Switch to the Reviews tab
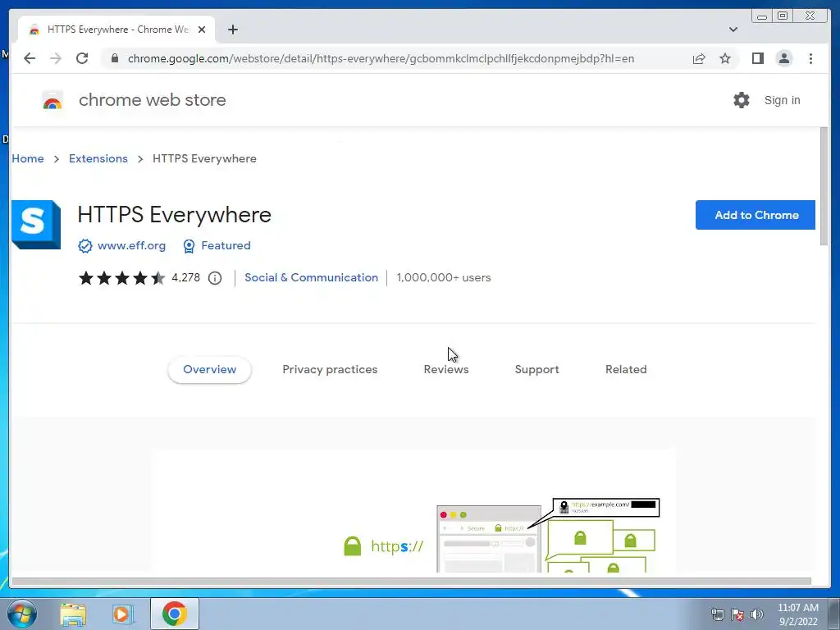Image resolution: width=840 pixels, height=630 pixels. pos(446,370)
